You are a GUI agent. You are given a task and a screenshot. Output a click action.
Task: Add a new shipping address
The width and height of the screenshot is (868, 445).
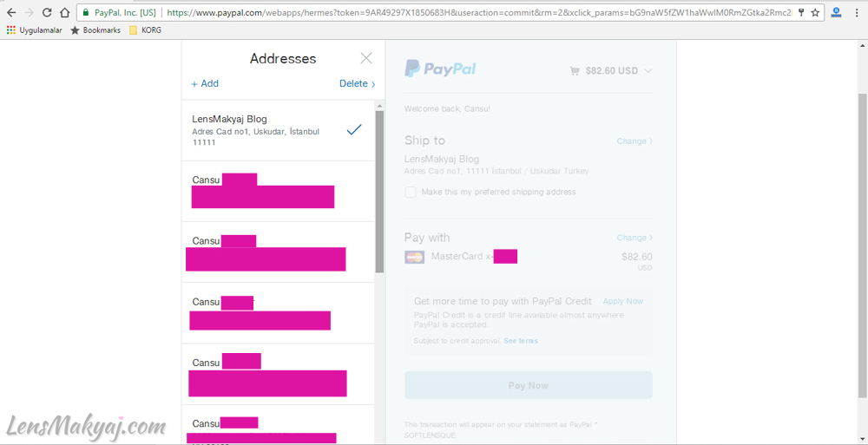[205, 83]
